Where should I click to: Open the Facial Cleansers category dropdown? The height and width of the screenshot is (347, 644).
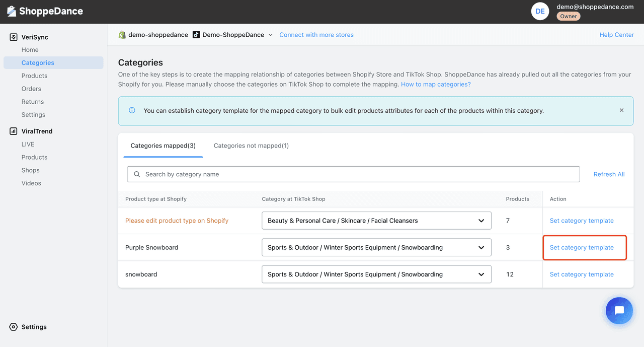(x=376, y=221)
